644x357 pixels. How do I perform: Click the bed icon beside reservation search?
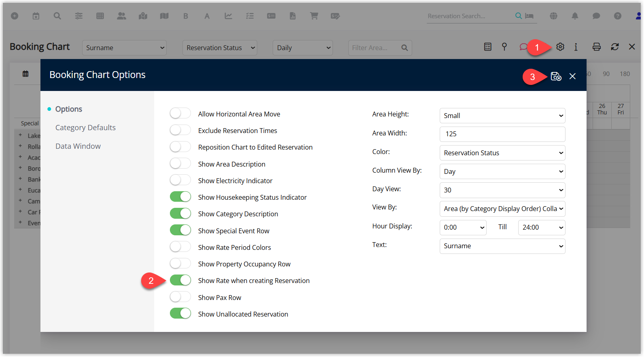pos(529,16)
